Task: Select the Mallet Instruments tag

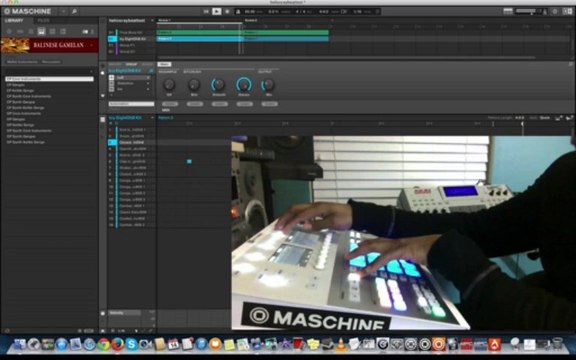Action: pyautogui.click(x=22, y=62)
